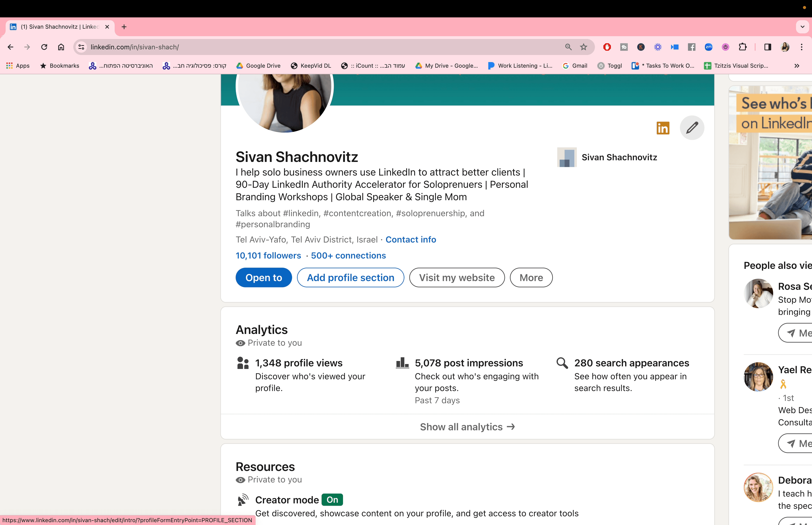Screen dimensions: 812x525
Task: Click the dark round K extension icon
Action: 641,47
